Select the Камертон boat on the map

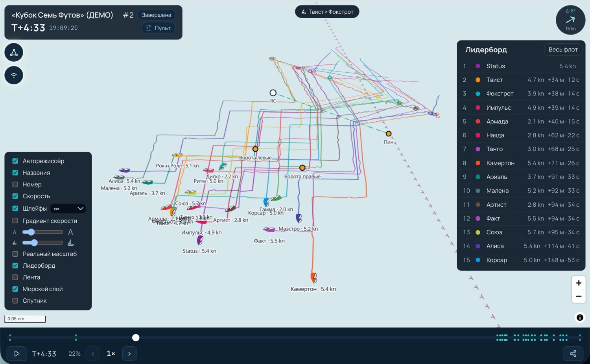[314, 278]
